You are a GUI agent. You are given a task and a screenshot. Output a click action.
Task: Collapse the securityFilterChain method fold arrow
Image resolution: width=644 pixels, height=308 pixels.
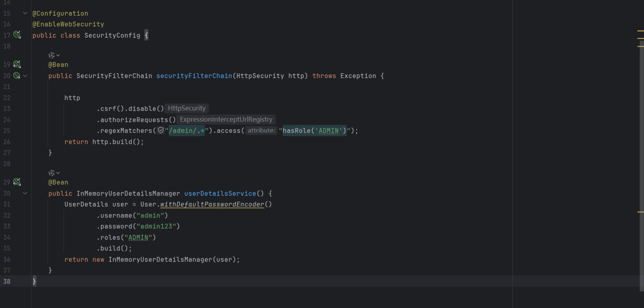pos(25,76)
